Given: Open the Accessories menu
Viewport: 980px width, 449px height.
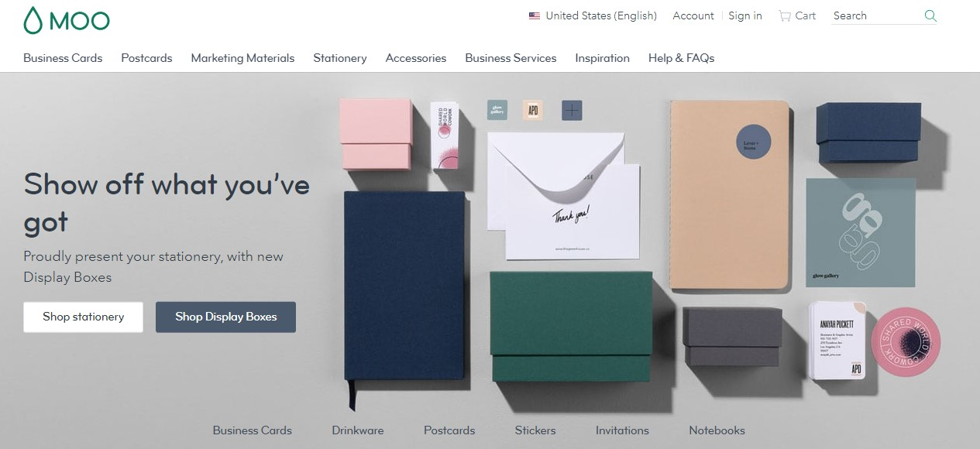Looking at the screenshot, I should click(x=416, y=58).
